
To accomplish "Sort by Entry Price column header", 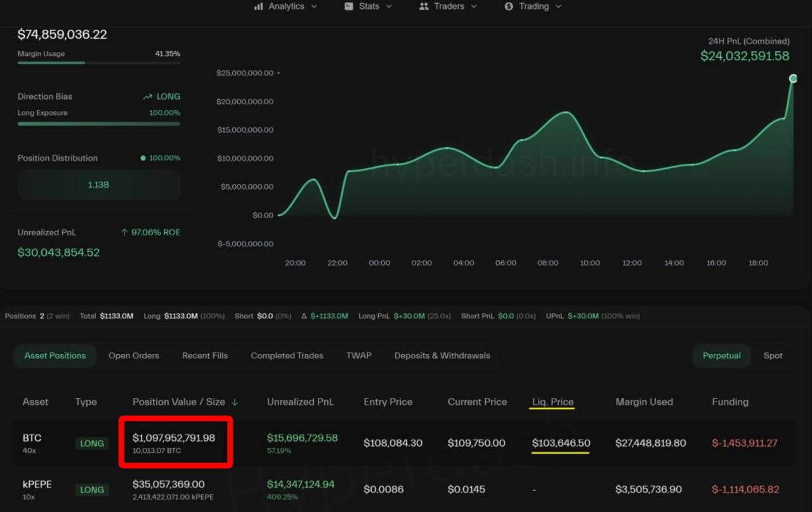I will [x=388, y=402].
